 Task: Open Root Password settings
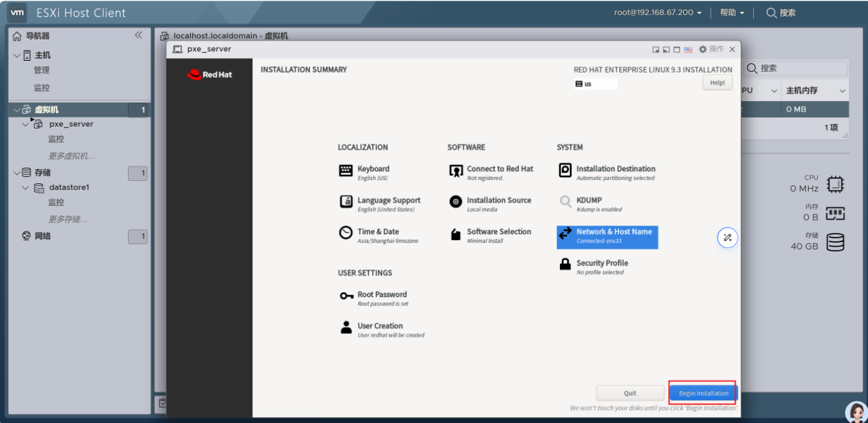point(373,298)
